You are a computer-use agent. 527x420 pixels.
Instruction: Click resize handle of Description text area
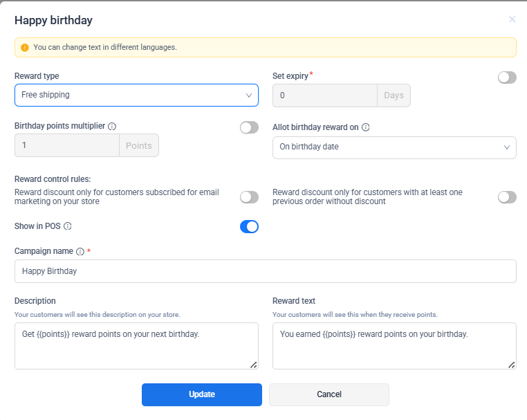[x=253, y=365]
